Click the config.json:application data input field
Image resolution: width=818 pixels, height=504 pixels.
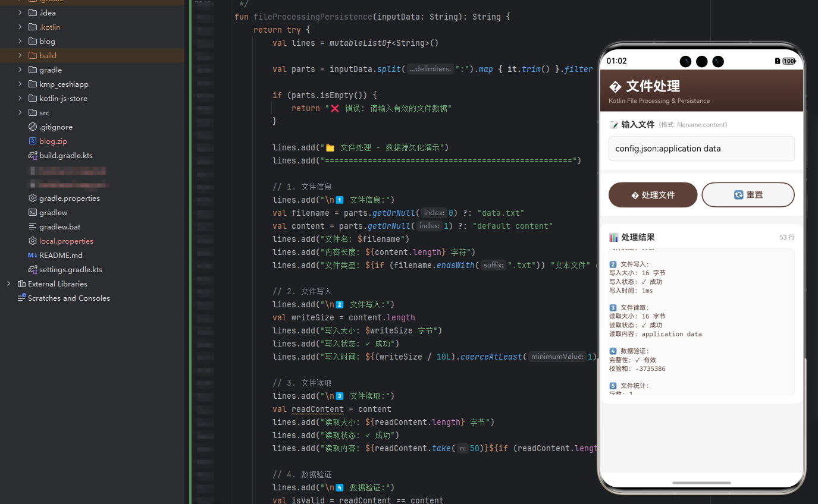pos(701,149)
